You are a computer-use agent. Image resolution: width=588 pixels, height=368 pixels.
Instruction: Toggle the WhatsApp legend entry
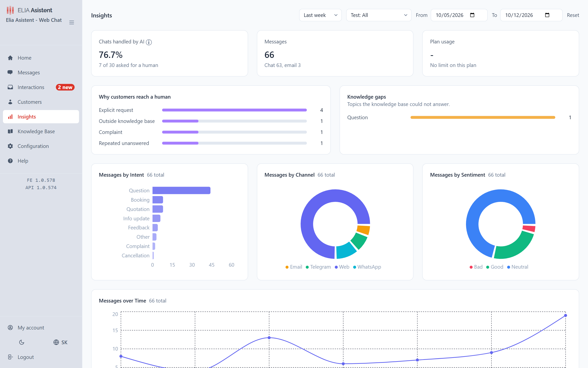point(367,267)
